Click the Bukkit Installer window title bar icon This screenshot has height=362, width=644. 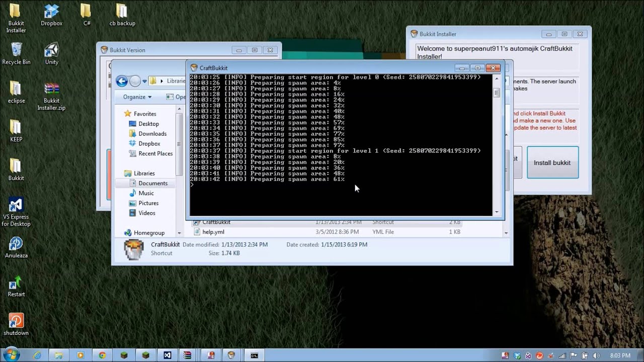(414, 34)
